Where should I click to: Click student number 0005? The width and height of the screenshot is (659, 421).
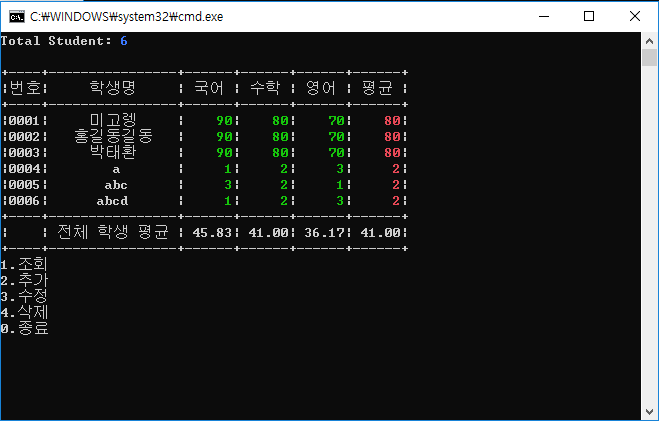point(24,185)
